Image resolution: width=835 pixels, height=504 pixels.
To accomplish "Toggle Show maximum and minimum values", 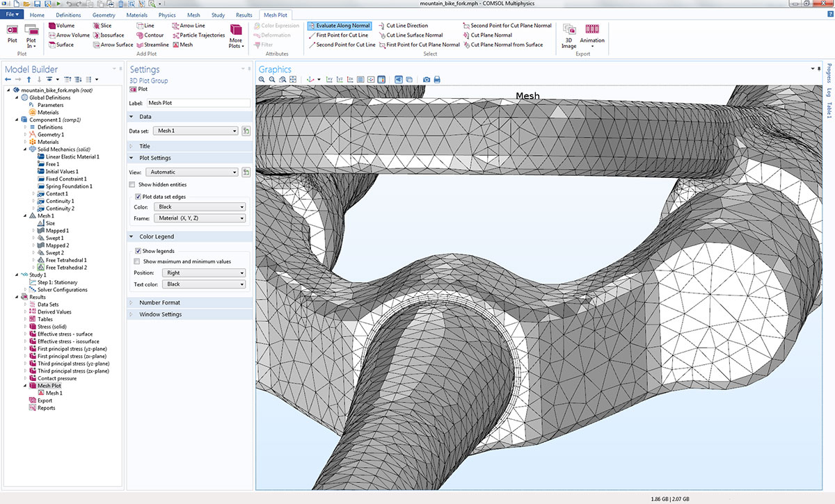I will pyautogui.click(x=137, y=261).
